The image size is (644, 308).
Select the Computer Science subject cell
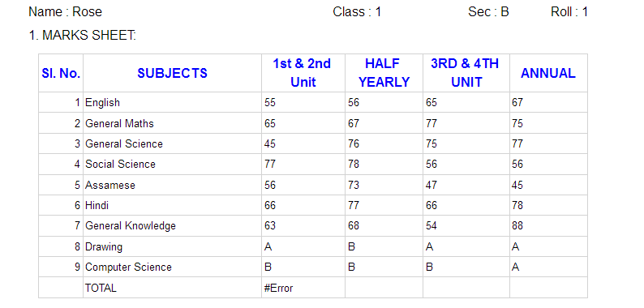(172, 267)
